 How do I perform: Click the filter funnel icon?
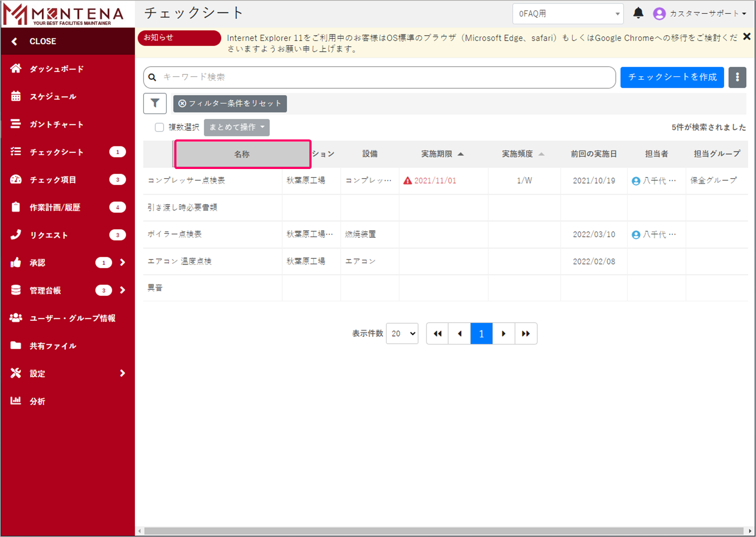coord(155,103)
